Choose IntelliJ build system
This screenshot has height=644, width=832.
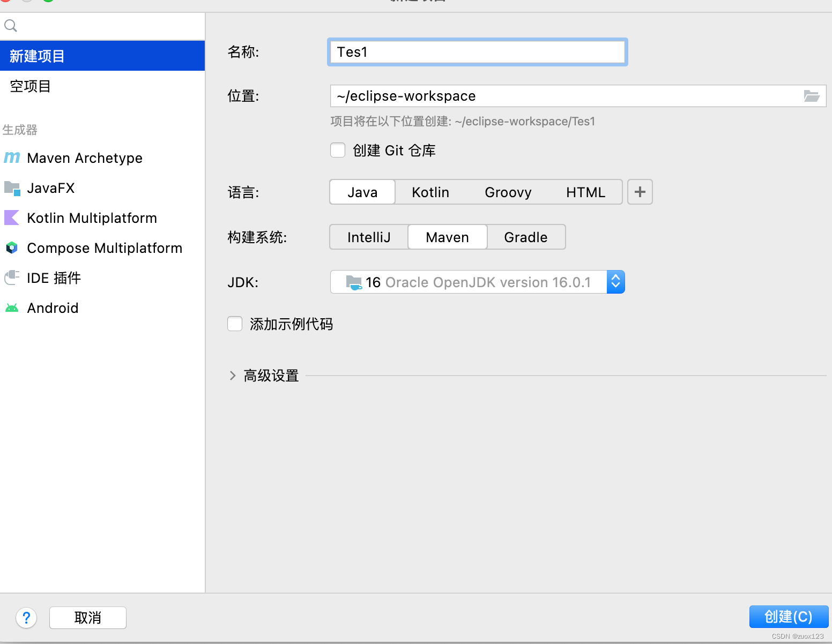click(x=369, y=237)
